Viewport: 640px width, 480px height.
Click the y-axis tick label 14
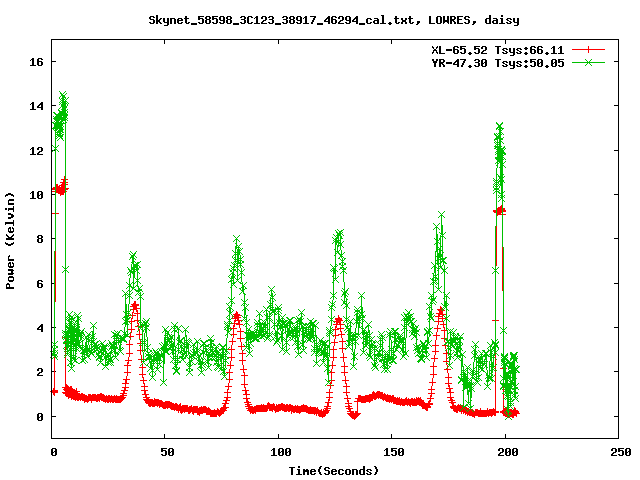pos(36,106)
